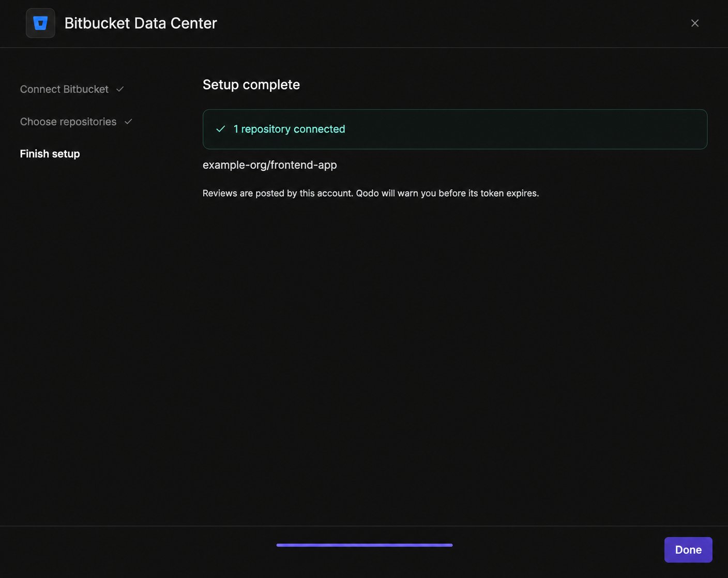Viewport: 728px width, 578px height.
Task: Click the '1 repository connected' banner text
Action: click(x=289, y=129)
